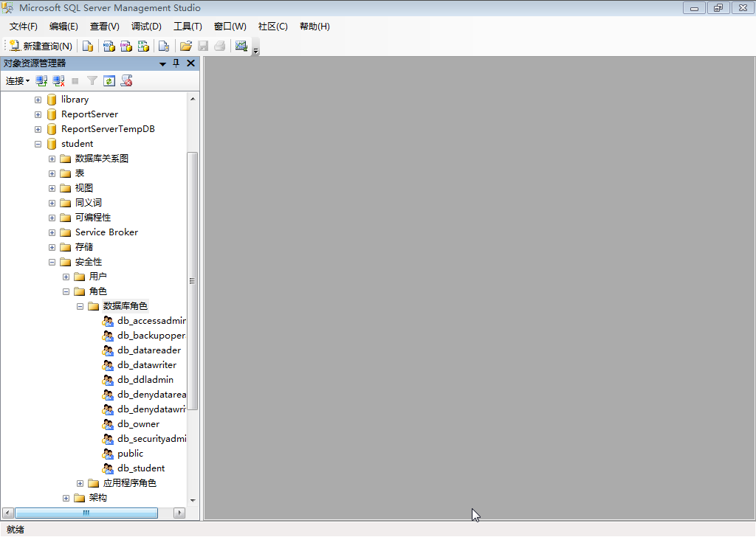Click the Print icon in toolbar
756x537 pixels.
click(x=220, y=46)
